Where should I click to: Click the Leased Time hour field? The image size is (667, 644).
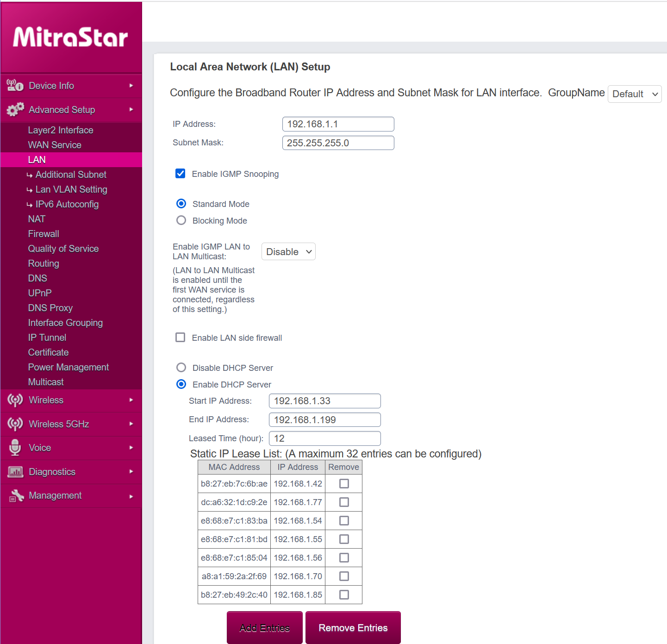click(x=325, y=438)
